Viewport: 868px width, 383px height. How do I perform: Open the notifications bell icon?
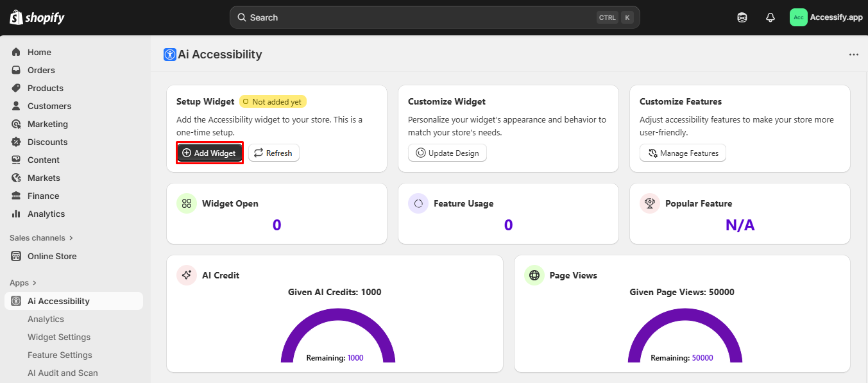tap(770, 17)
